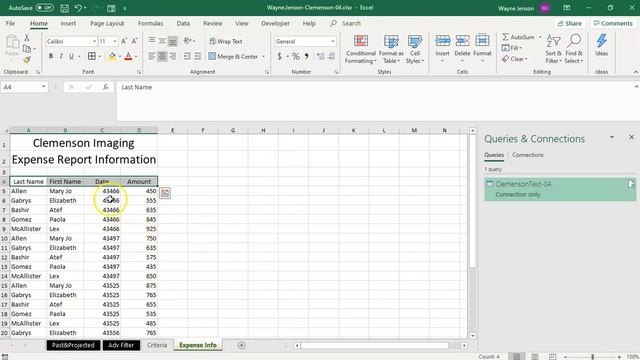Viewport: 640px width, 360px height.
Task: Open Cell Styles gallery
Action: (415, 49)
